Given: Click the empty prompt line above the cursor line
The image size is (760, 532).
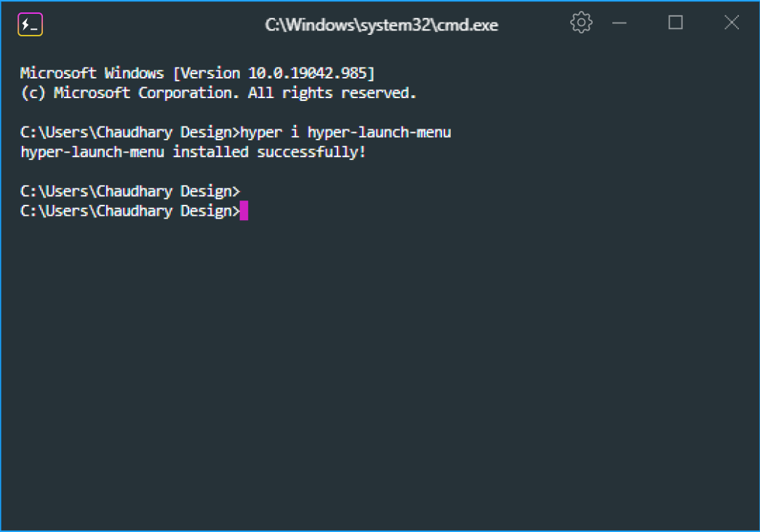Looking at the screenshot, I should tap(130, 191).
